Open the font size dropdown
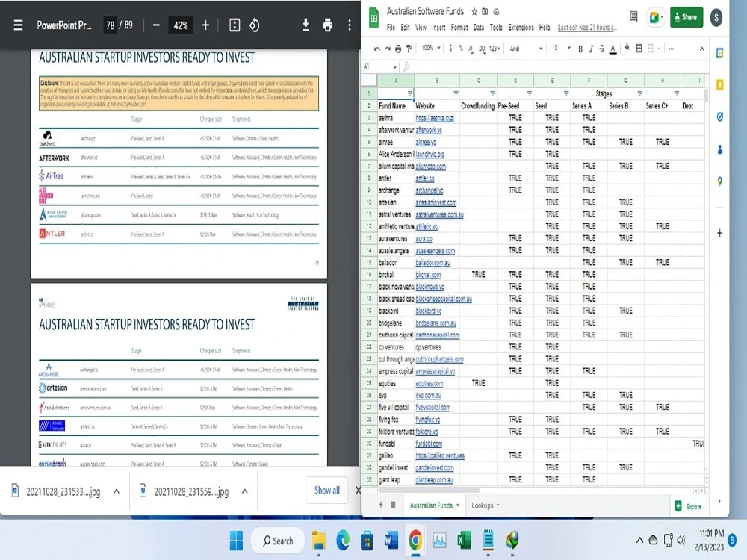 pos(561,48)
